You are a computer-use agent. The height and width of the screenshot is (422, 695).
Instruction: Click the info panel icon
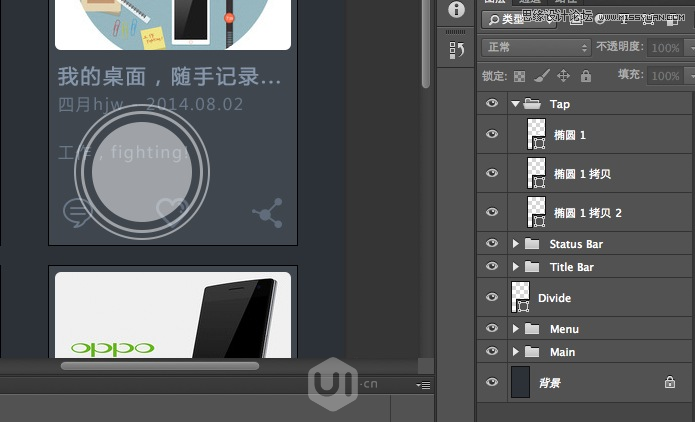pyautogui.click(x=457, y=10)
